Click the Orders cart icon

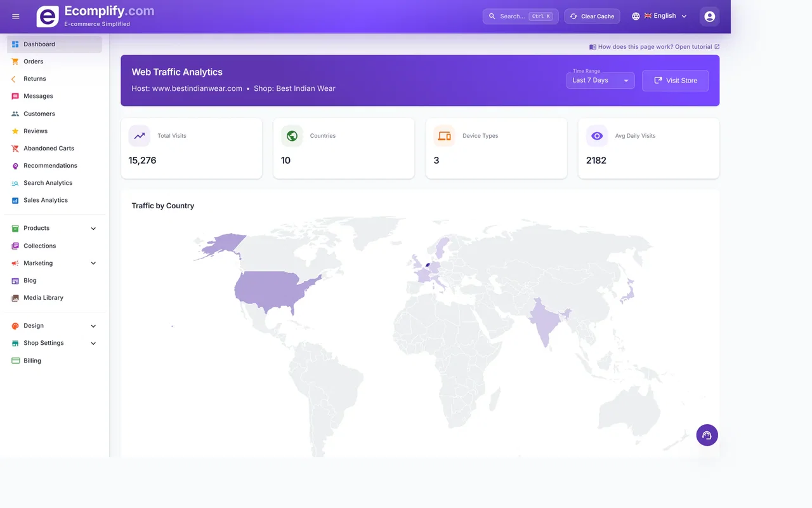coord(15,62)
